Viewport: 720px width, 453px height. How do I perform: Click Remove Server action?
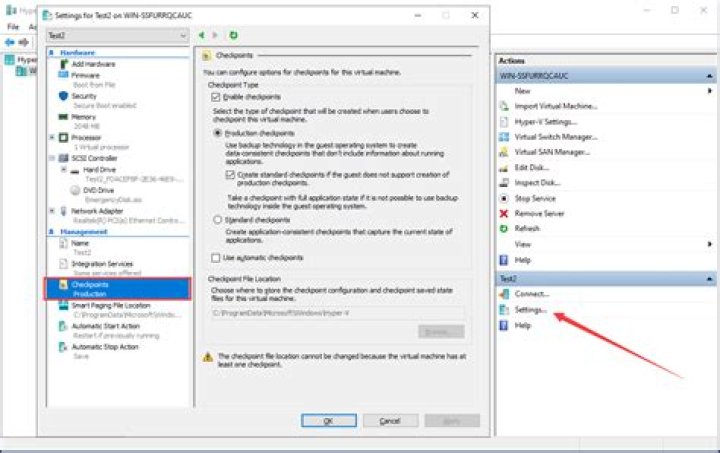[539, 214]
